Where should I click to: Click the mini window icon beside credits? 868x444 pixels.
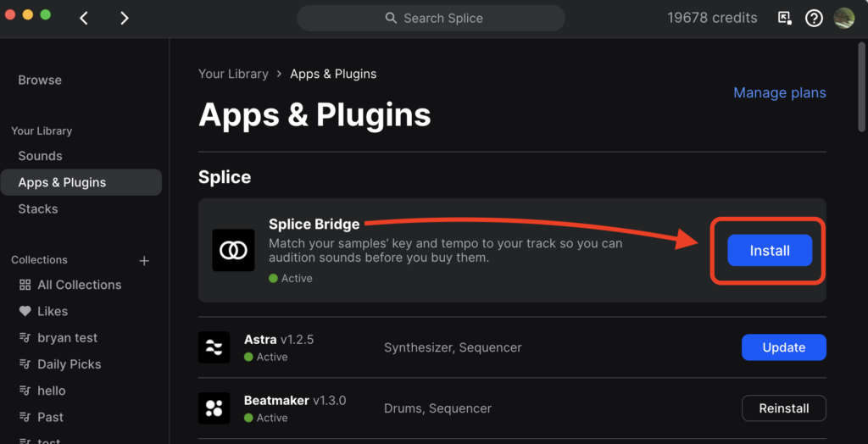pyautogui.click(x=784, y=19)
